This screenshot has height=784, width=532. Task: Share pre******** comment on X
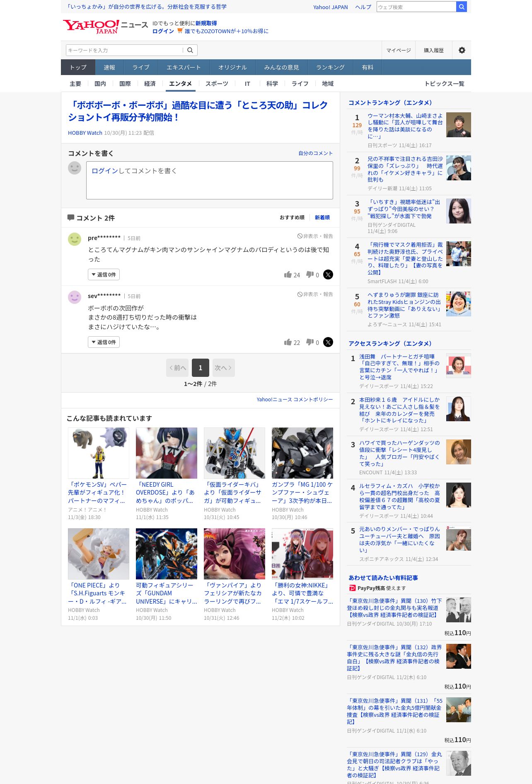[x=328, y=274]
